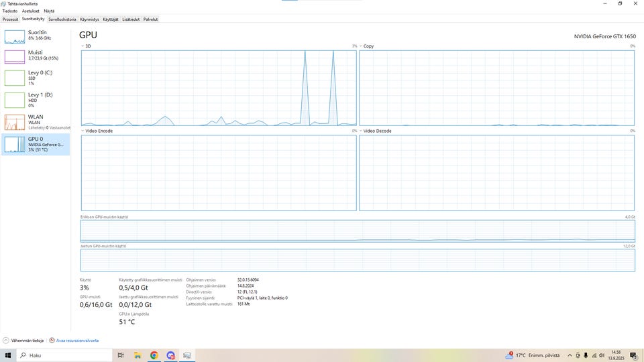Open the Windows Start menu
Viewport: 644px width, 362px height.
(8, 355)
